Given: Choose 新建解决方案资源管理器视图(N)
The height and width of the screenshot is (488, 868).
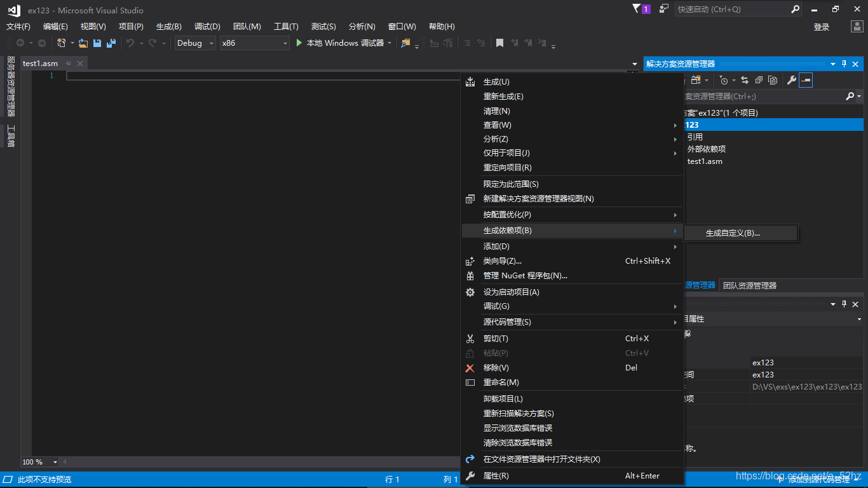Looking at the screenshot, I should pyautogui.click(x=572, y=199).
